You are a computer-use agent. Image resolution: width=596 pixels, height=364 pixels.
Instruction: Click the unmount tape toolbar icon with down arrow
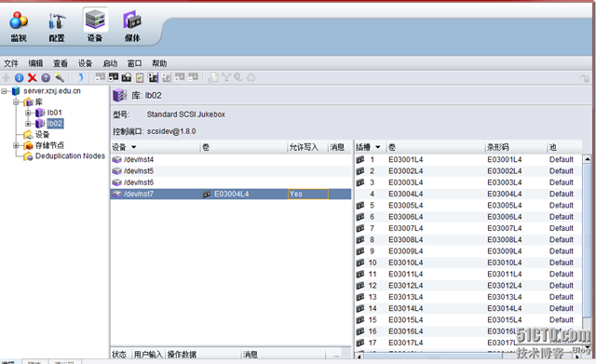tap(113, 77)
